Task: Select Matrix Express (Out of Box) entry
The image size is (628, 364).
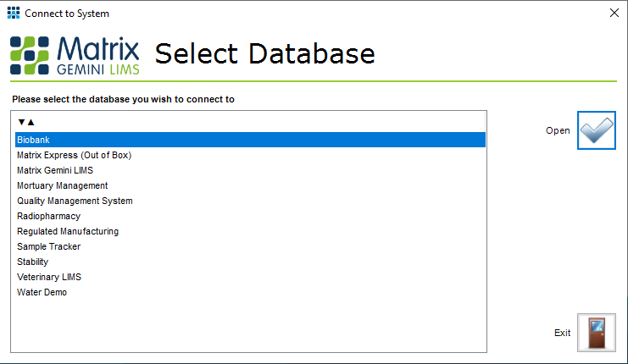Action: click(x=74, y=155)
